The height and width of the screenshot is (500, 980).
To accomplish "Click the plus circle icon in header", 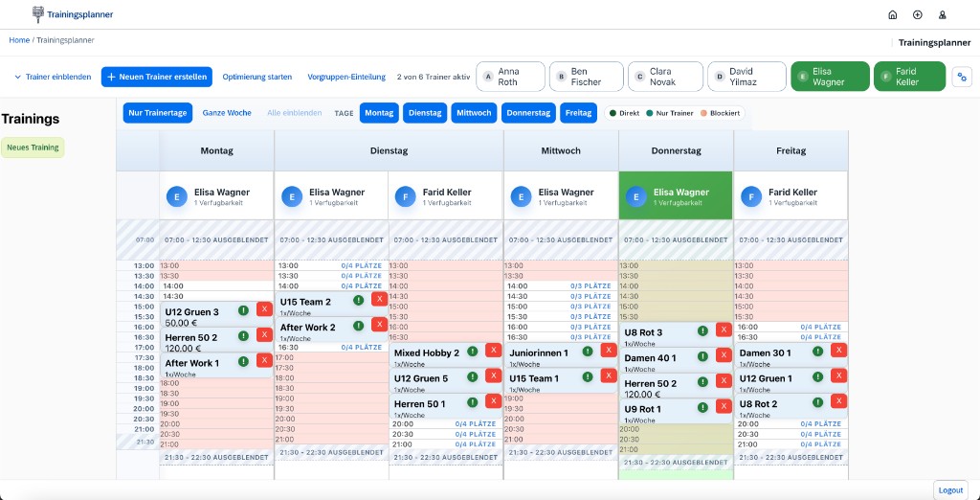I will pyautogui.click(x=918, y=14).
